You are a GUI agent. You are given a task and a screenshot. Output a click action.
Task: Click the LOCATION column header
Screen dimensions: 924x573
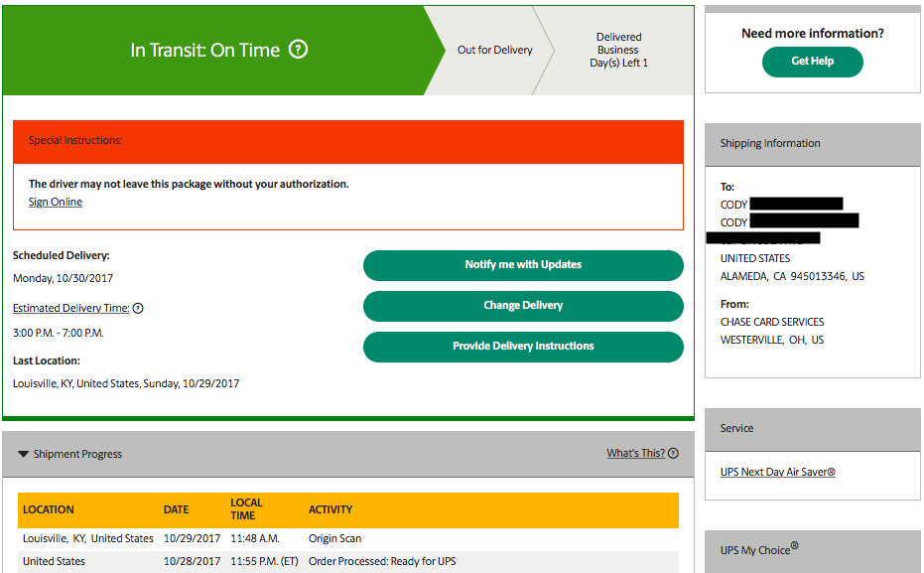coord(49,509)
